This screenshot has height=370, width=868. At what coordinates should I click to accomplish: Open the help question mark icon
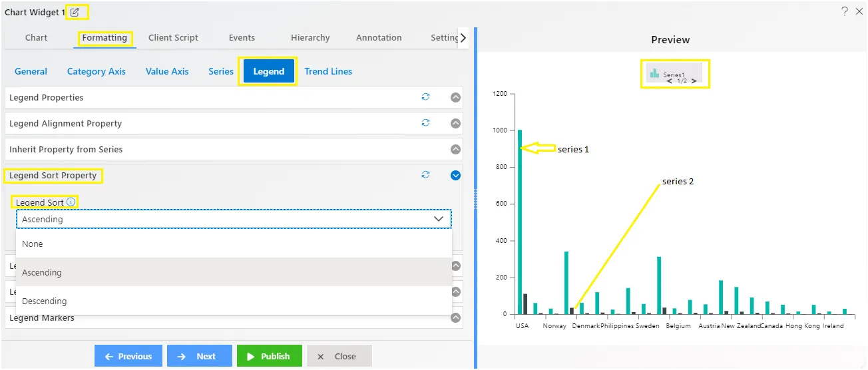(x=844, y=11)
